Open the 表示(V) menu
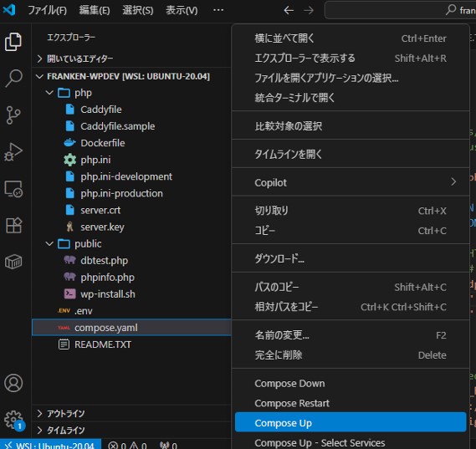This screenshot has width=476, height=449. click(182, 10)
